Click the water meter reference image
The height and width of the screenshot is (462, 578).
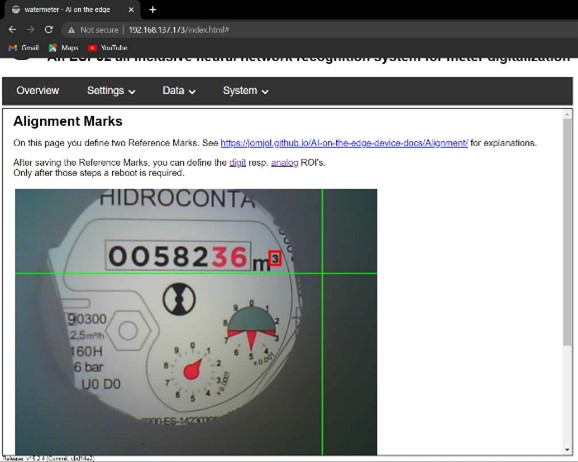click(x=196, y=322)
